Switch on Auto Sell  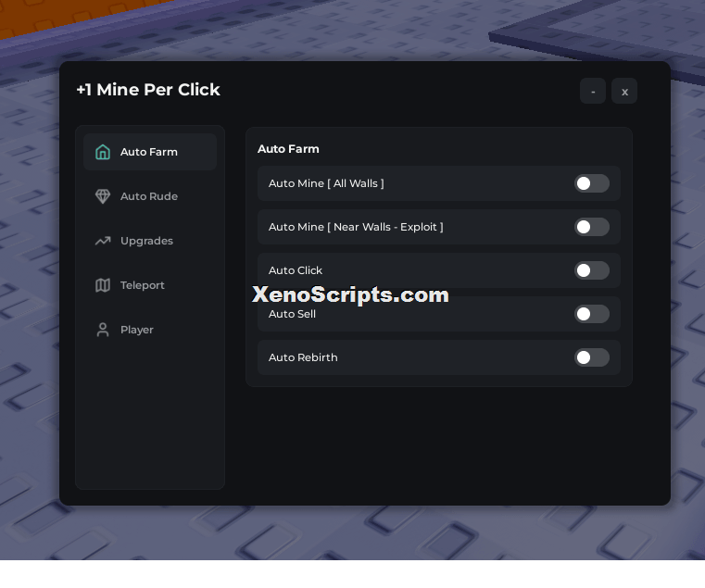point(592,314)
